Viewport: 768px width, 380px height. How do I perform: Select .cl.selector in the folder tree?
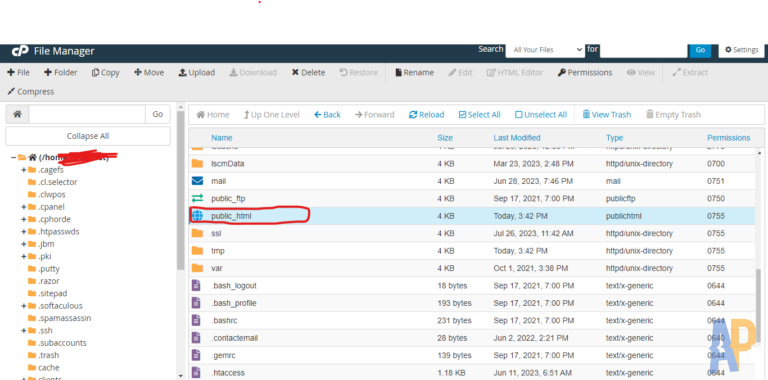57,182
